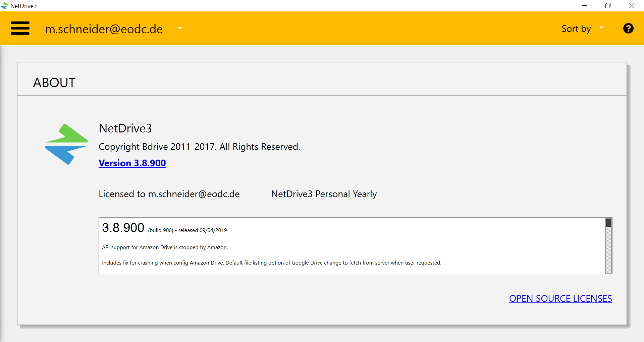The width and height of the screenshot is (644, 342).
Task: Click the help question mark icon
Action: click(628, 28)
